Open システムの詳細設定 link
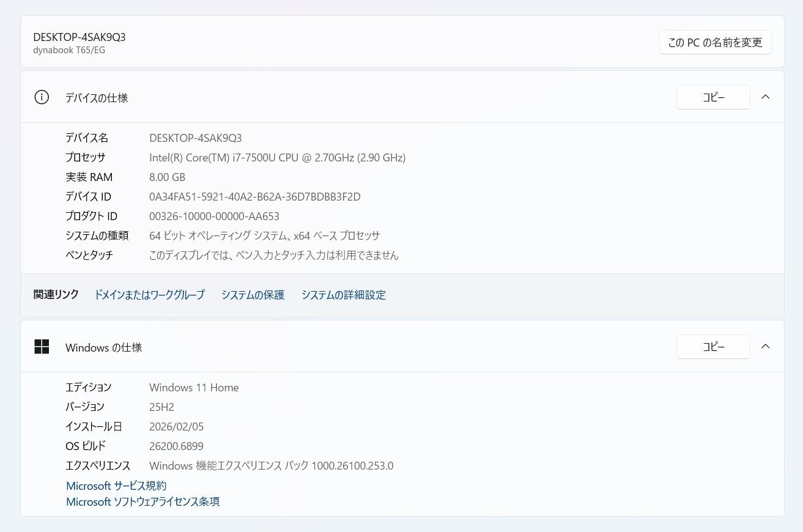This screenshot has width=803, height=532. [x=343, y=295]
